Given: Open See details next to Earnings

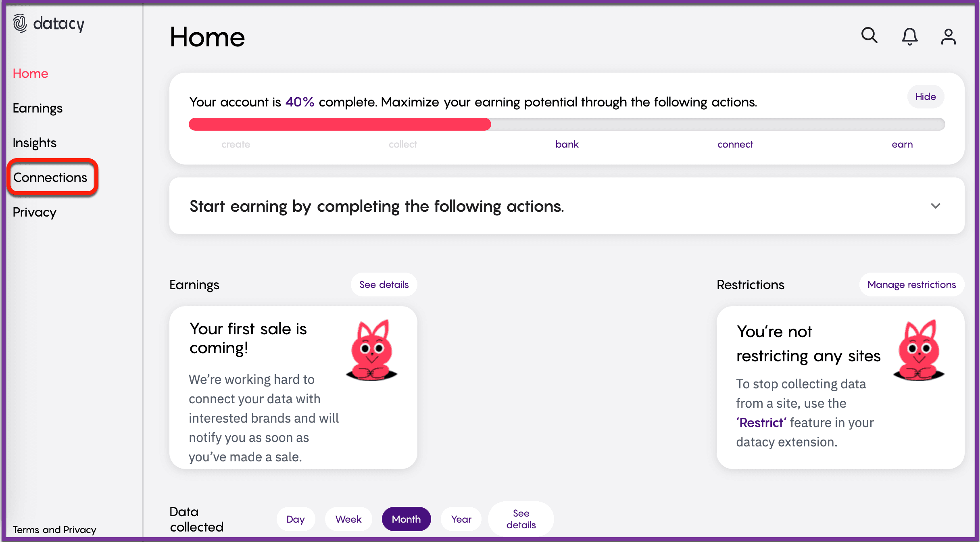Looking at the screenshot, I should pos(384,285).
